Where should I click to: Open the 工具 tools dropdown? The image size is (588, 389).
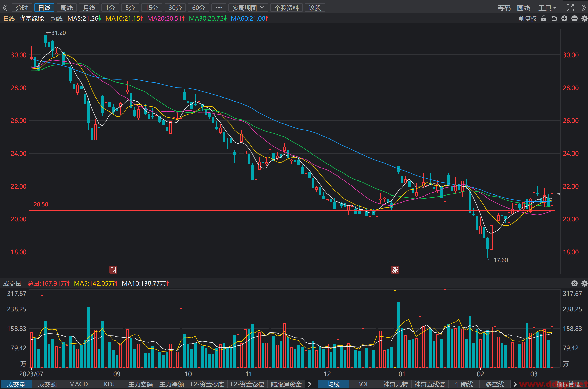(547, 8)
